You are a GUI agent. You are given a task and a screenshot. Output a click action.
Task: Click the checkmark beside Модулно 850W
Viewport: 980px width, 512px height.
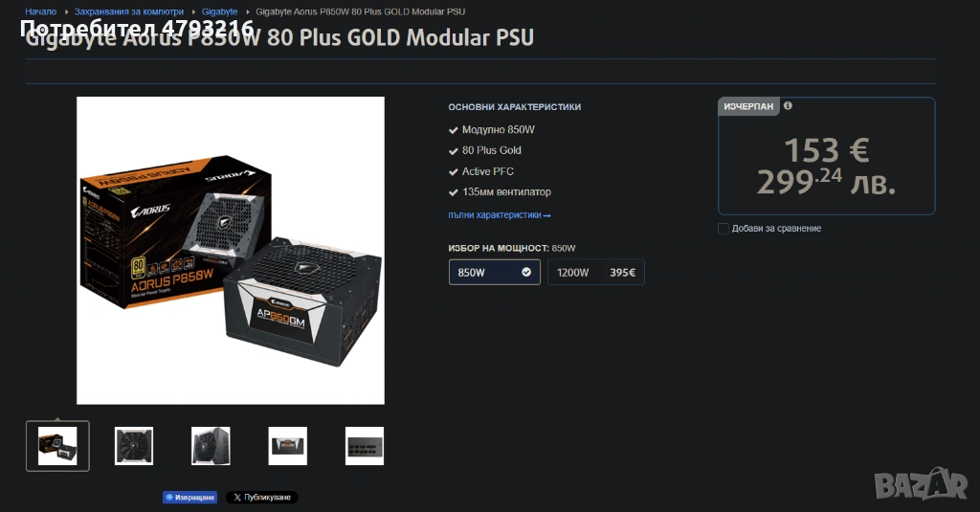tap(453, 130)
